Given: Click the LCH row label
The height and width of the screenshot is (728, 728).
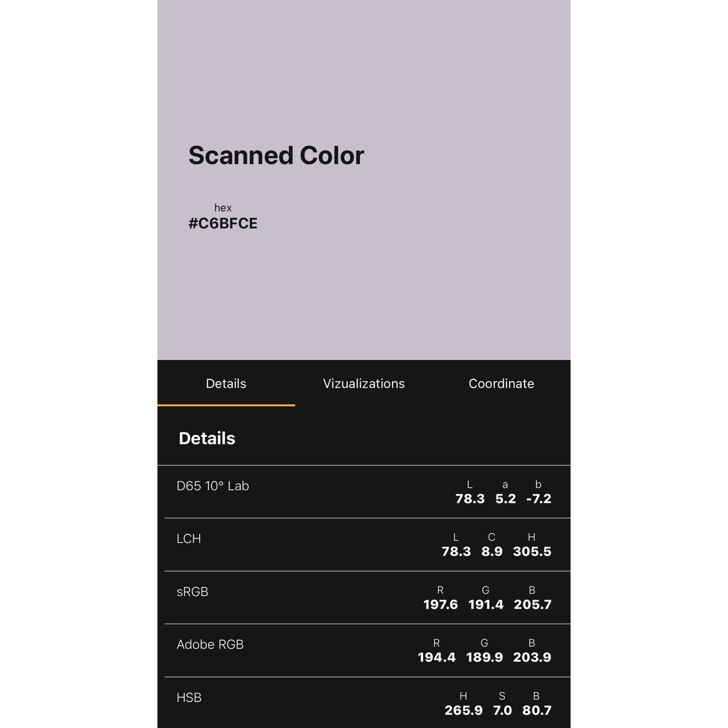Looking at the screenshot, I should (189, 539).
